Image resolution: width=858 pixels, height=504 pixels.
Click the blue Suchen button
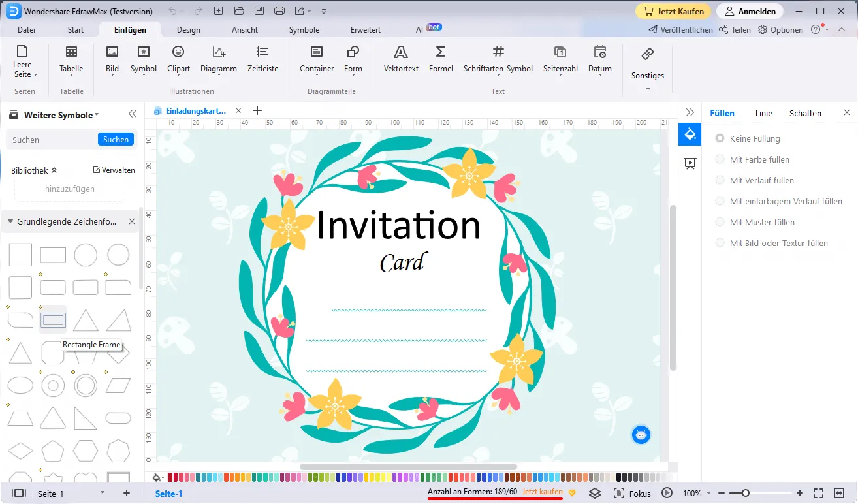point(116,139)
